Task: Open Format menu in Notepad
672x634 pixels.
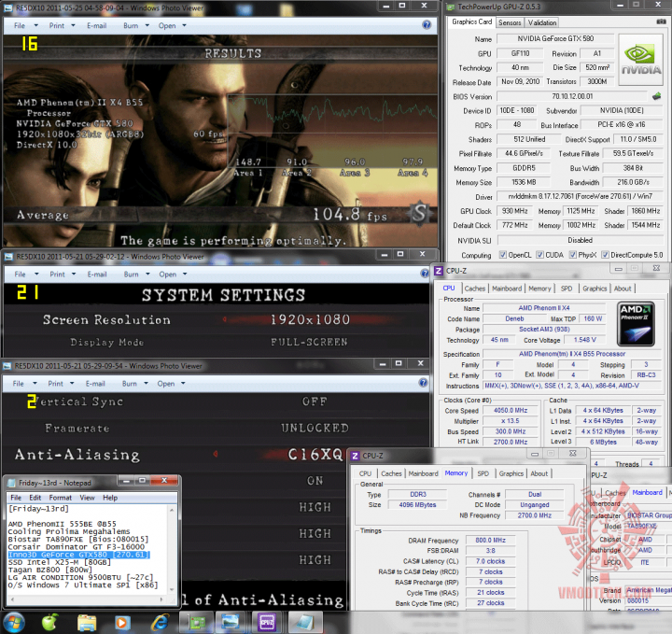Action: click(61, 498)
